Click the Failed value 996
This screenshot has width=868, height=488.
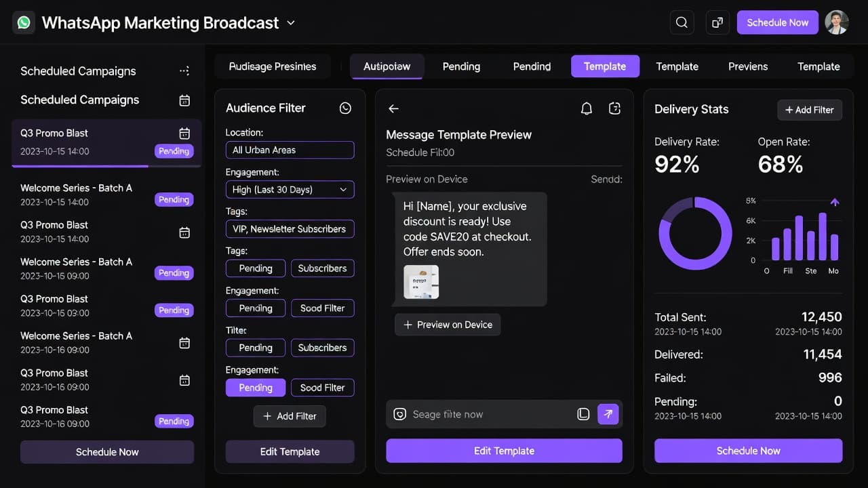pos(830,378)
